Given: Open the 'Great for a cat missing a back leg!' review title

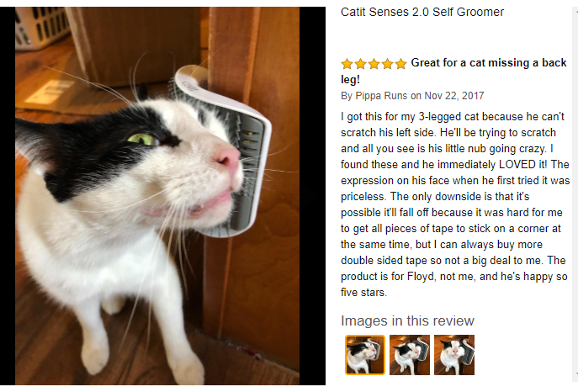Looking at the screenshot, I should (453, 72).
